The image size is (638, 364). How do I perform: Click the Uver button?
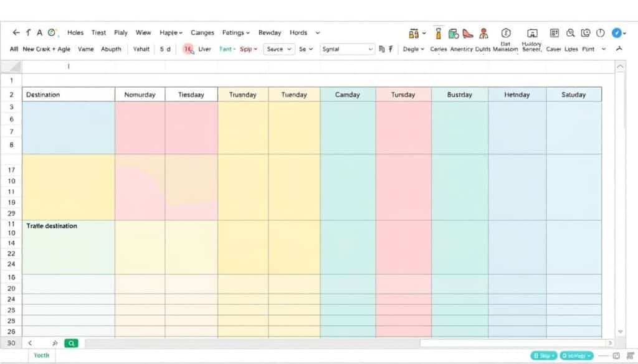coord(204,49)
